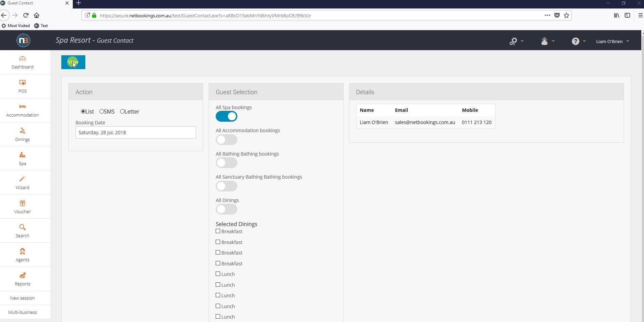The image size is (644, 322).
Task: Open the POS sidebar icon
Action: pos(22,82)
